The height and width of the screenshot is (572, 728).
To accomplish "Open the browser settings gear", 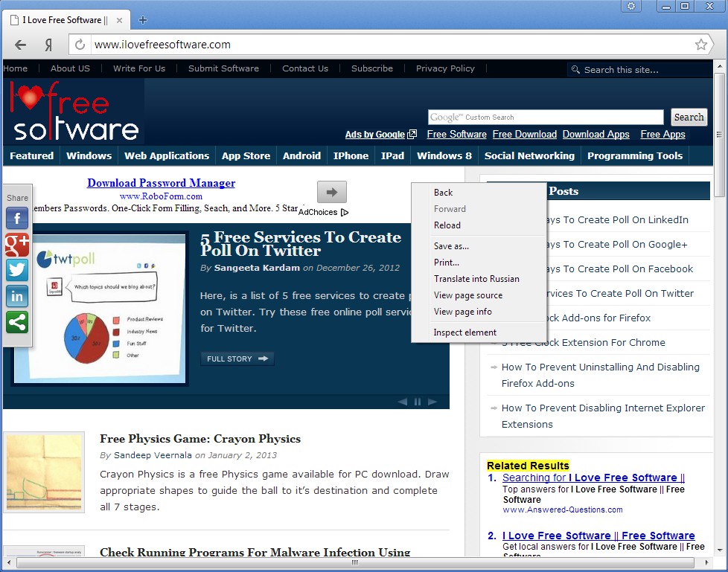I will coord(631,6).
